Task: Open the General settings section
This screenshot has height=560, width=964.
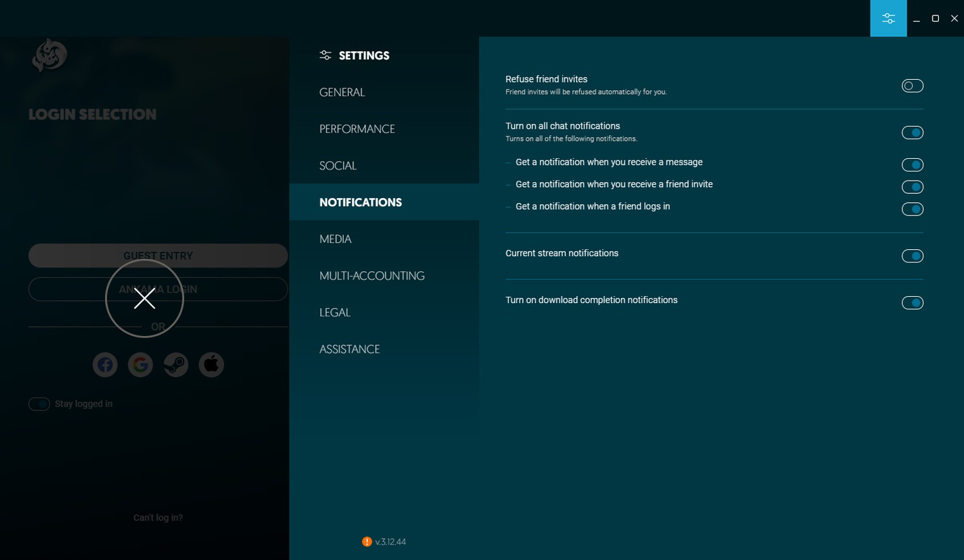Action: [x=384, y=92]
